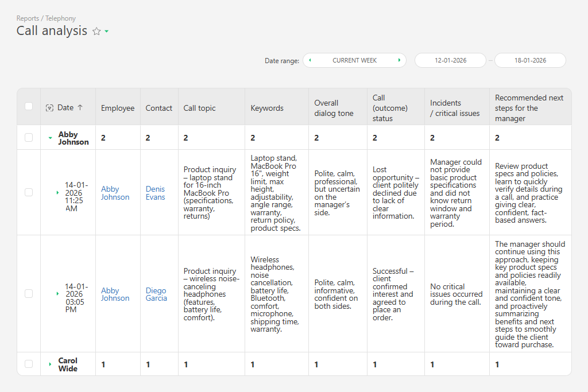Click the grouping icon in the Date column header
Image resolution: width=588 pixels, height=392 pixels.
coord(49,107)
